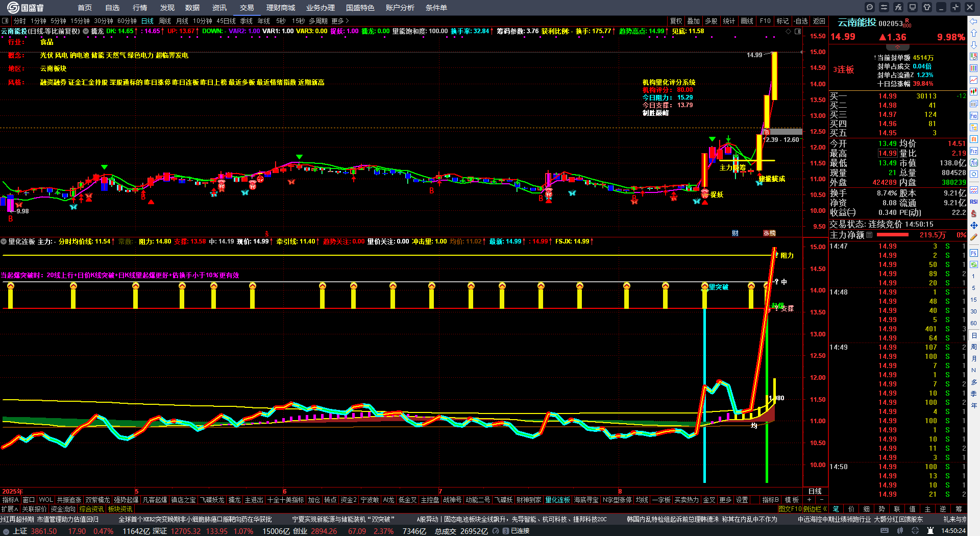The width and height of the screenshot is (980, 536).
Task: Open the 模板 template menu
Action: (x=792, y=500)
